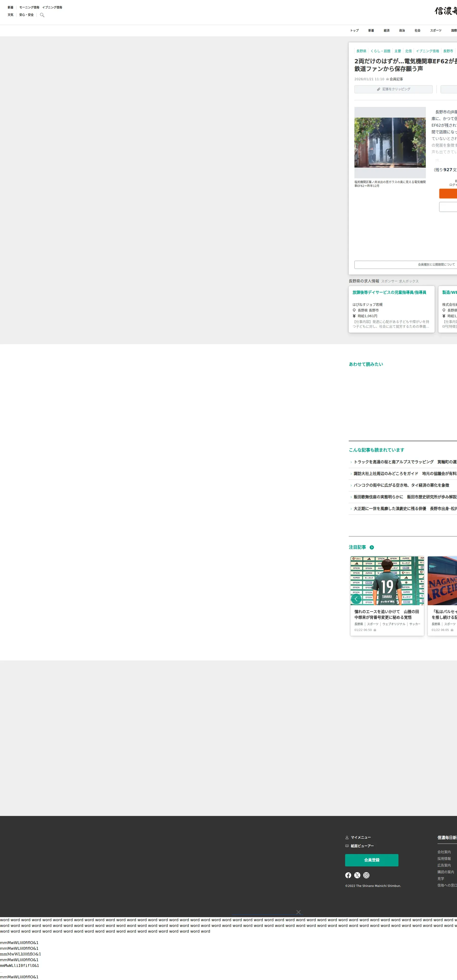Viewport: 457px width, 980px height.
Task: Open モーニング信毎 header link
Action: pyautogui.click(x=29, y=7)
